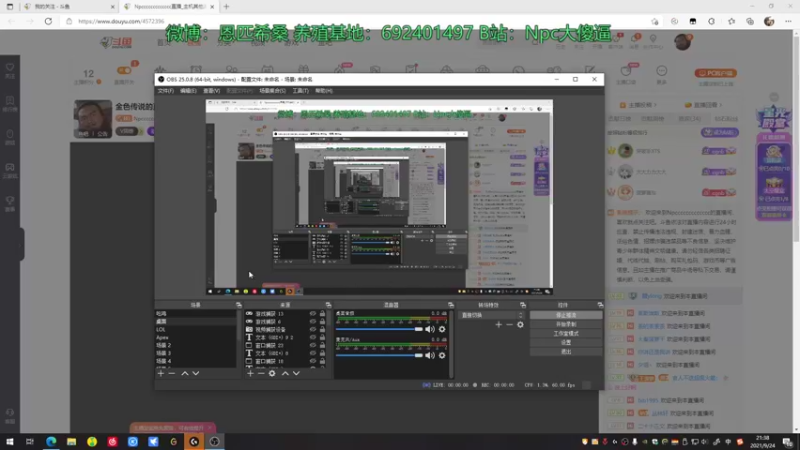Image resolution: width=800 pixels, height=450 pixels.
Task: Refresh the Douyu page in browser
Action: coord(48,21)
